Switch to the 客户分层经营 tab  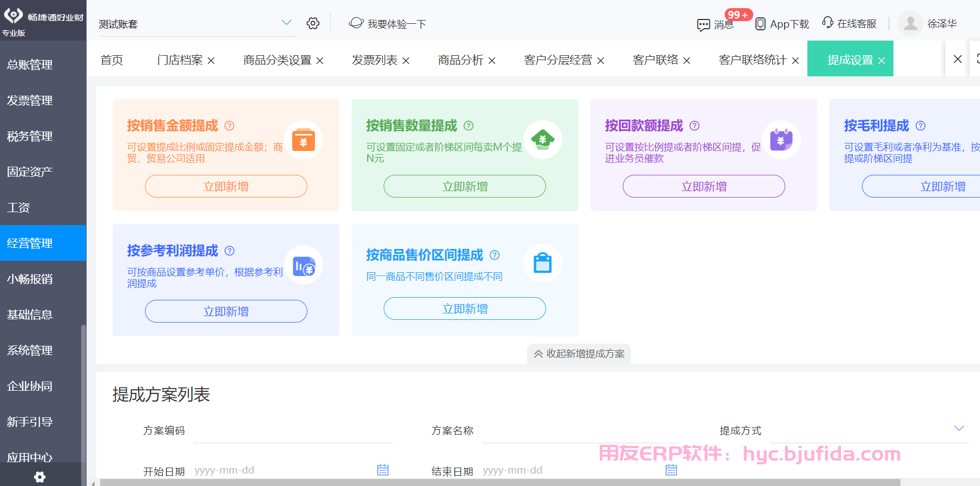point(558,60)
